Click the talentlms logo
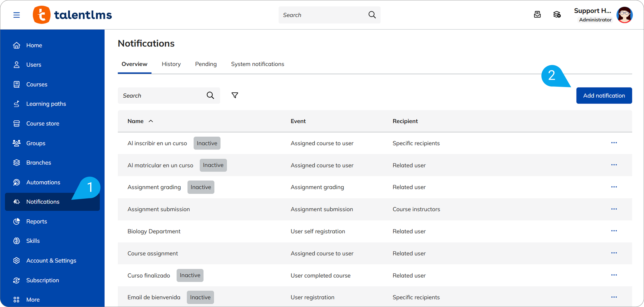The height and width of the screenshot is (307, 644). tap(72, 15)
